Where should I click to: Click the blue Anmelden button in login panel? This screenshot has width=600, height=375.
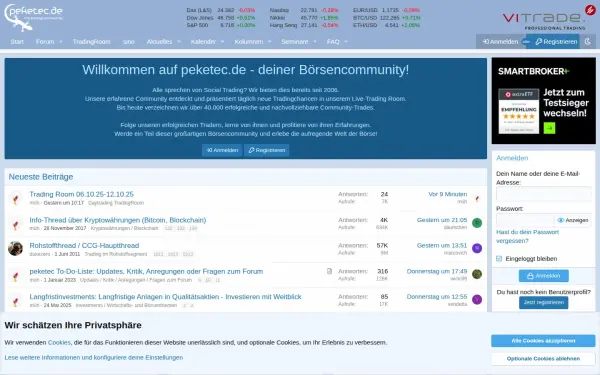tap(544, 276)
